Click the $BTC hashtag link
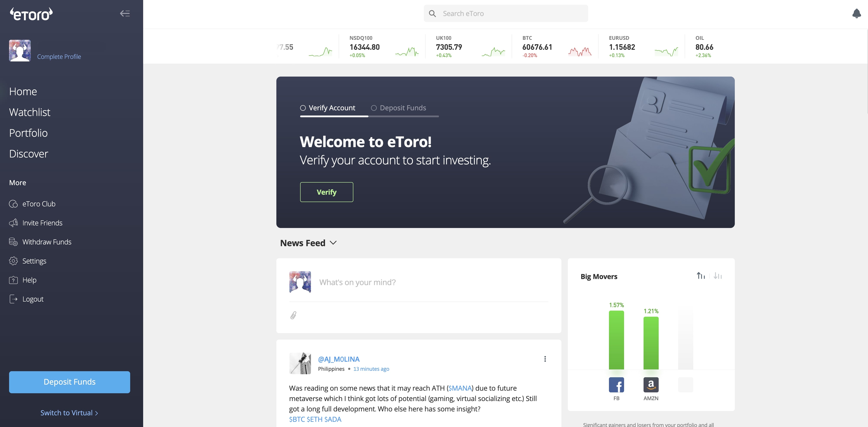Viewport: 868px width, 427px height. coord(297,419)
